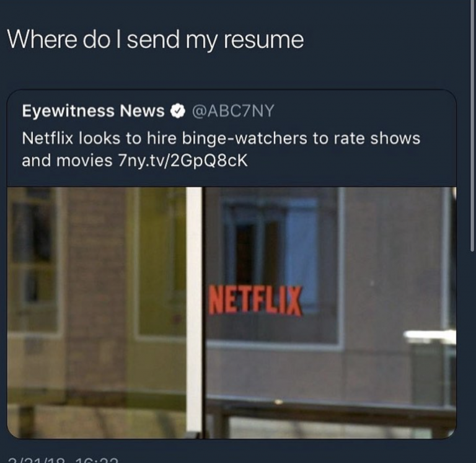
Task: Click the bright light reflection in photo
Action: tap(430, 336)
